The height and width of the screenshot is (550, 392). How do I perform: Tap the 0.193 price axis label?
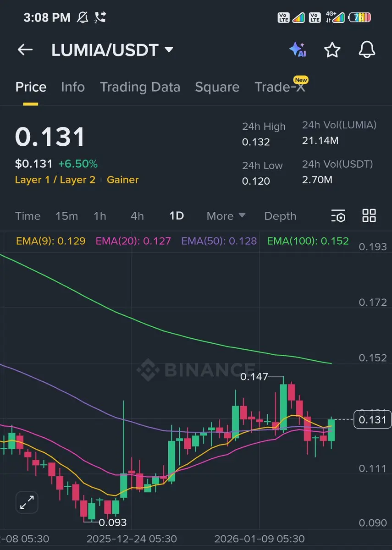373,247
